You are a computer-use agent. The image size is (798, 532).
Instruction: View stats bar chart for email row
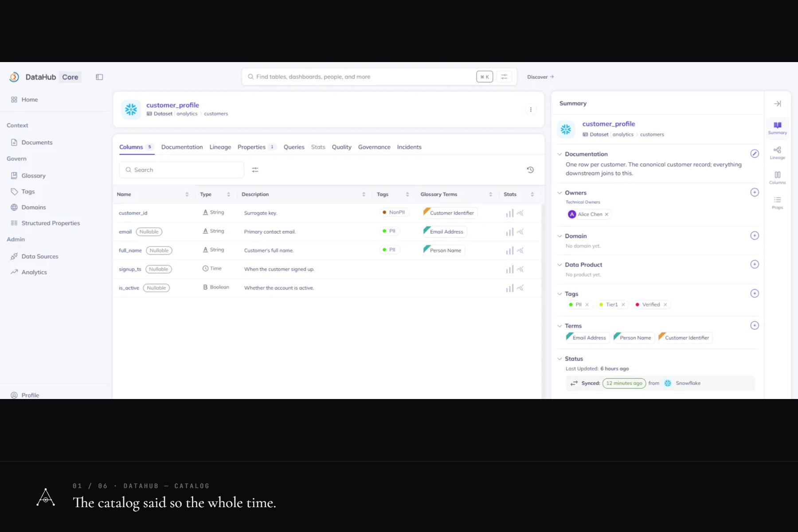coord(510,232)
